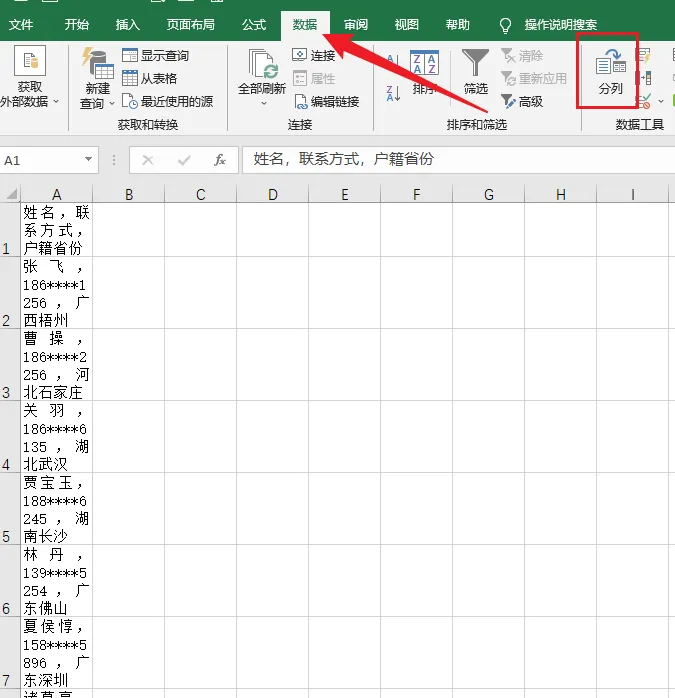Click the fx insert function icon
This screenshot has width=675, height=698.
tap(220, 160)
